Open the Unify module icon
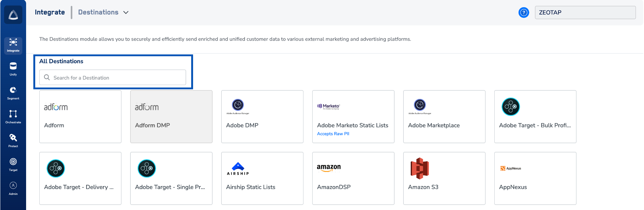644x210 pixels. pos(13,69)
